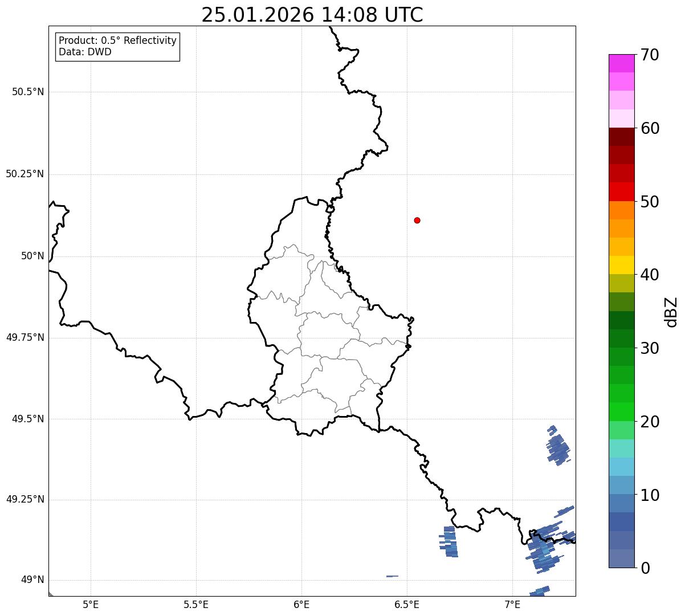Viewport: 685px width, 616px height.
Task: Click the 50.5°N latitude label
Action: tap(28, 92)
